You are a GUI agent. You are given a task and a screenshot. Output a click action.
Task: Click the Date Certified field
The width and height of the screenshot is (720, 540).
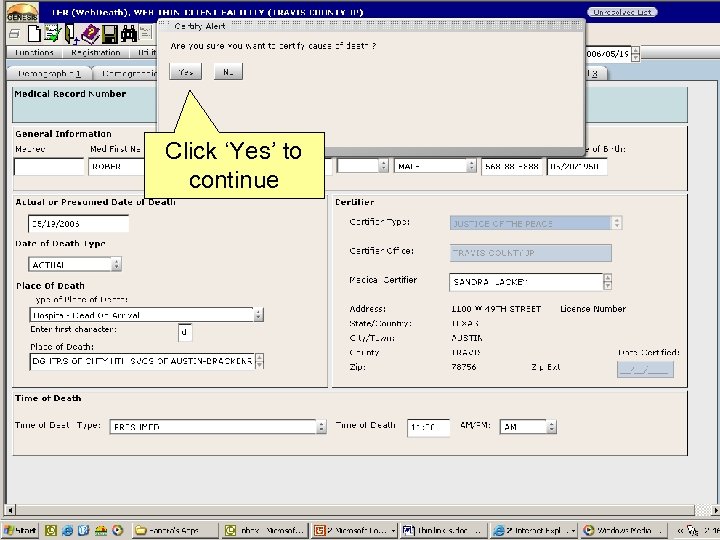(x=645, y=370)
